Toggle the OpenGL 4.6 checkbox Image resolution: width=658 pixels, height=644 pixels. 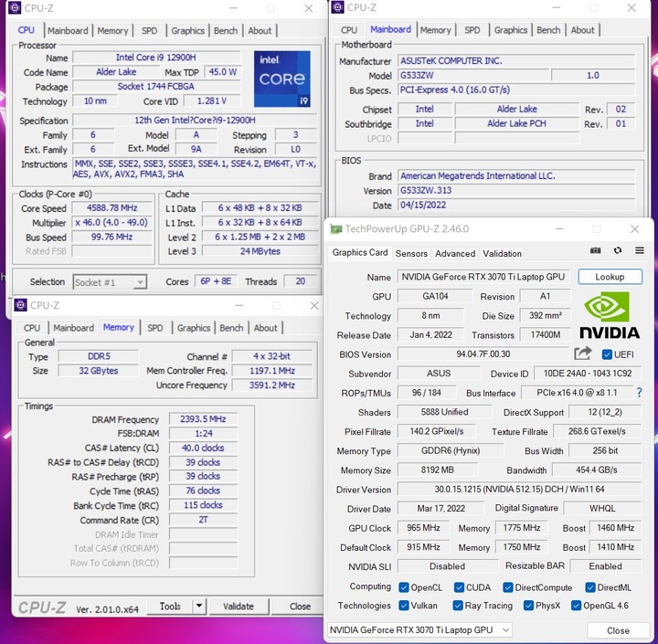tap(576, 606)
